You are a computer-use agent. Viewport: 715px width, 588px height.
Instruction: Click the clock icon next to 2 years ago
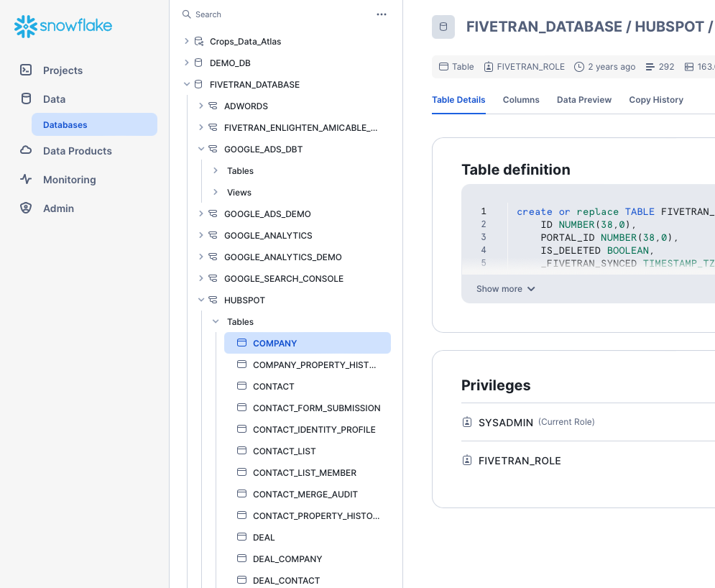(x=579, y=67)
